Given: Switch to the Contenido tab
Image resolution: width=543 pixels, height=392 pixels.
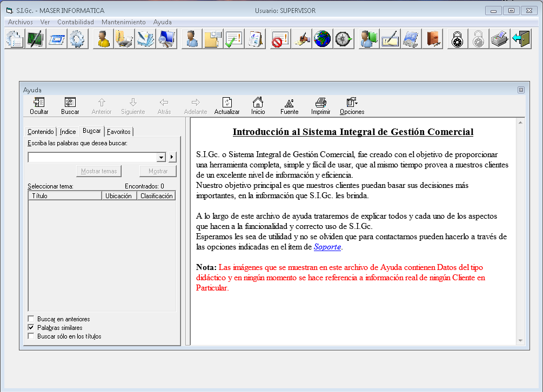Looking at the screenshot, I should [x=41, y=131].
